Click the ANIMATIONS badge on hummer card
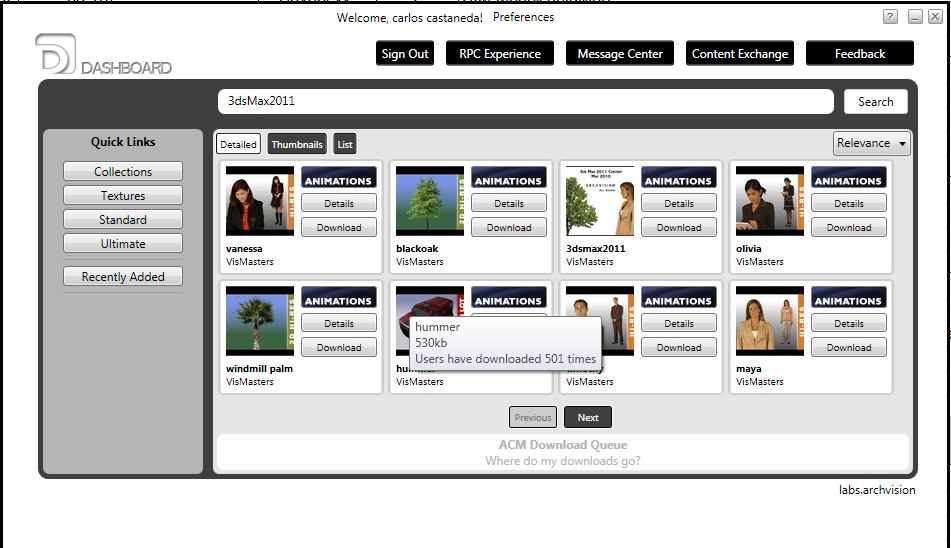The image size is (951, 548). coord(508,298)
